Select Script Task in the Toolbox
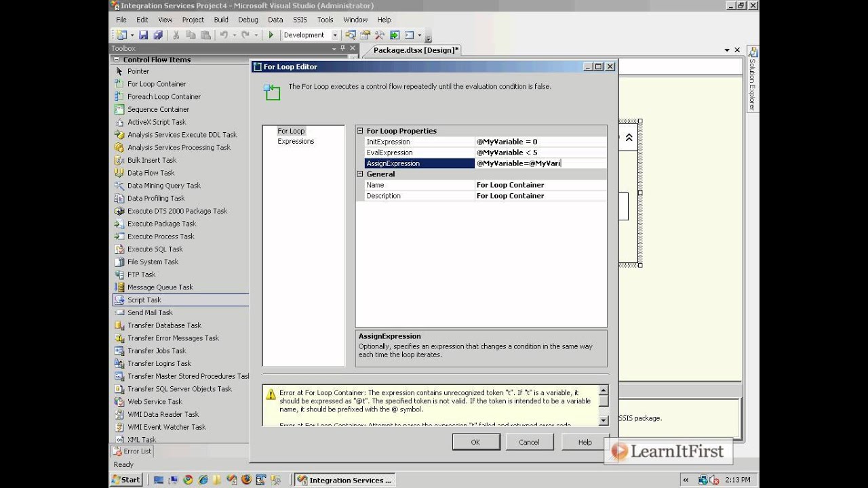Image resolution: width=868 pixels, height=488 pixels. click(x=144, y=300)
